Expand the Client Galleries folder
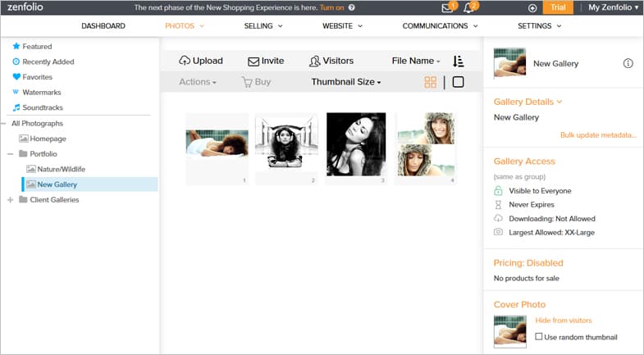644x355 pixels. tap(11, 200)
